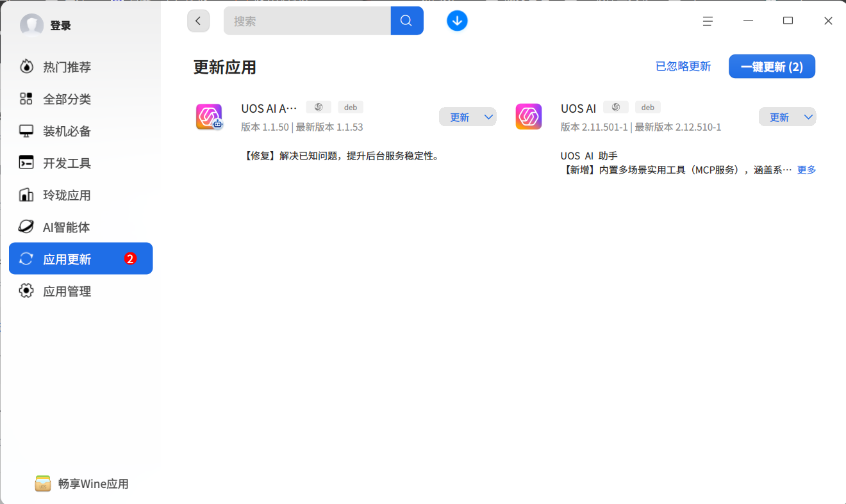Expand update options for UOS AI Agent
The image size is (846, 504).
488,117
